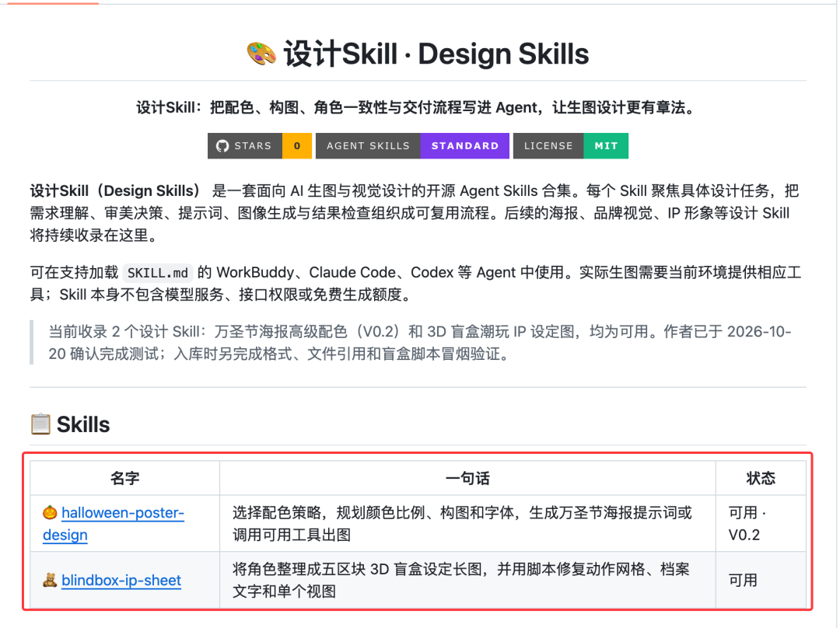Click the 设计Skill · Design Skills title heading
The width and height of the screenshot is (840, 628).
[418, 54]
